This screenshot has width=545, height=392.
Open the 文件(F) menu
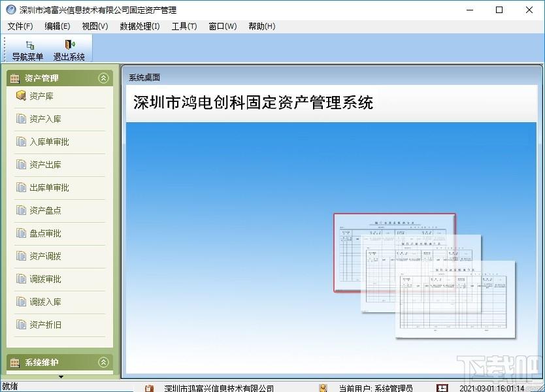(x=20, y=26)
